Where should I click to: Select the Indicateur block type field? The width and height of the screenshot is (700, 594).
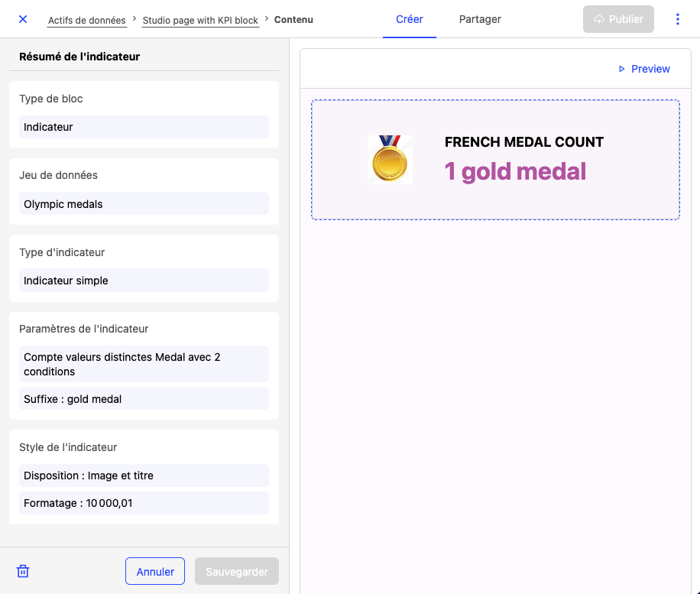tap(144, 127)
